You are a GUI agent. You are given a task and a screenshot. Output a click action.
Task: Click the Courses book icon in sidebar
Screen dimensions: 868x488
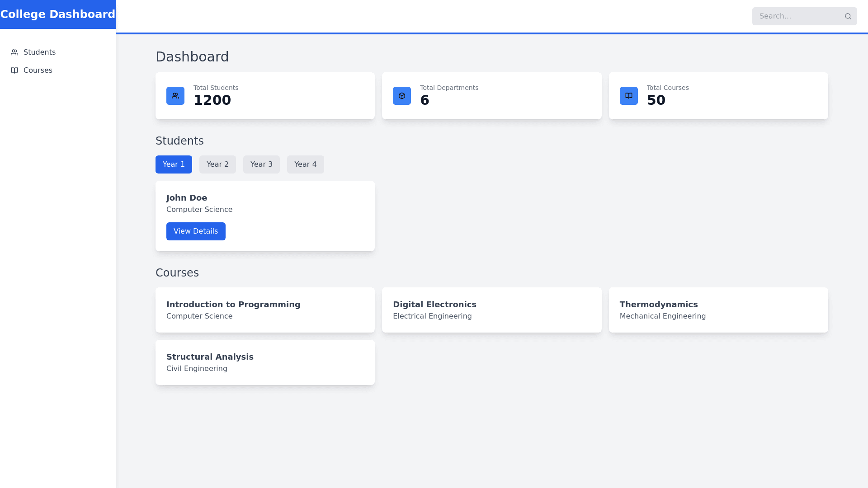[14, 70]
